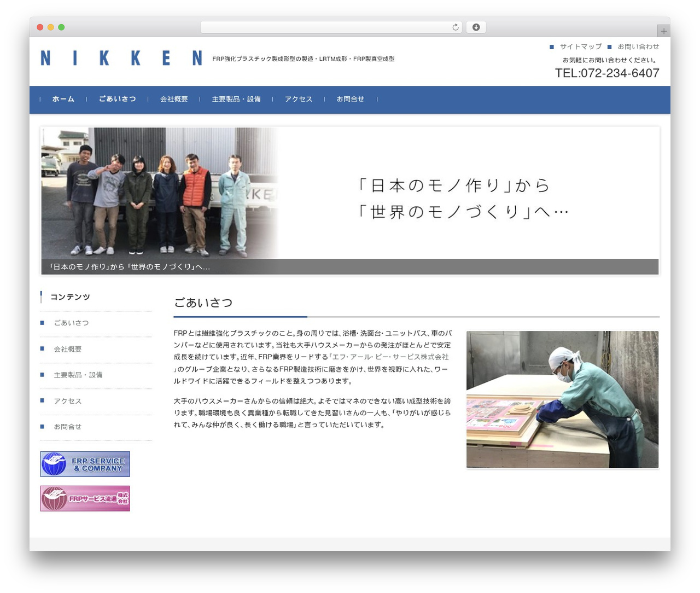Click the FRP SERVICE & COMPANY banner
This screenshot has width=700, height=593.
(x=85, y=464)
